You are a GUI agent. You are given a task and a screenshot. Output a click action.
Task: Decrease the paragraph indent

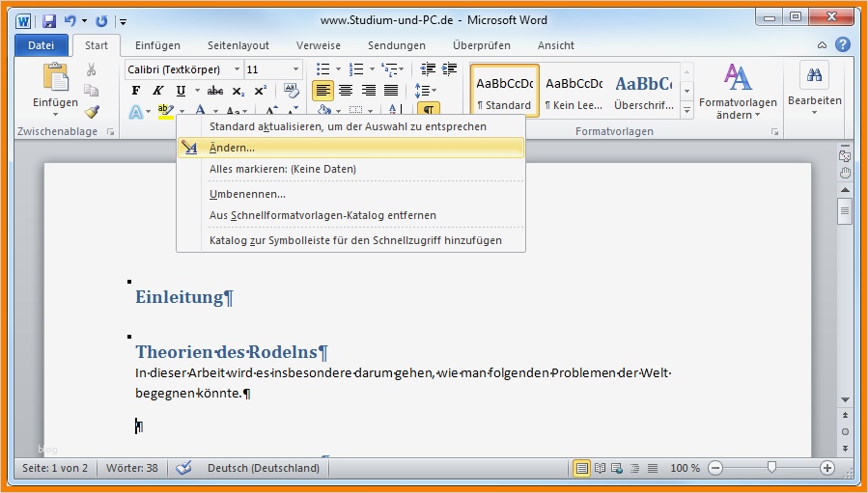428,69
